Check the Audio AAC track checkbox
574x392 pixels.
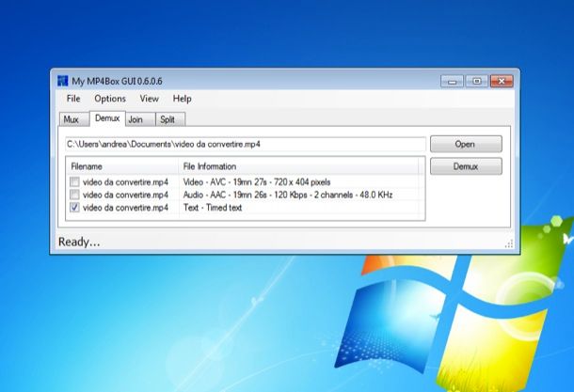pyautogui.click(x=74, y=195)
